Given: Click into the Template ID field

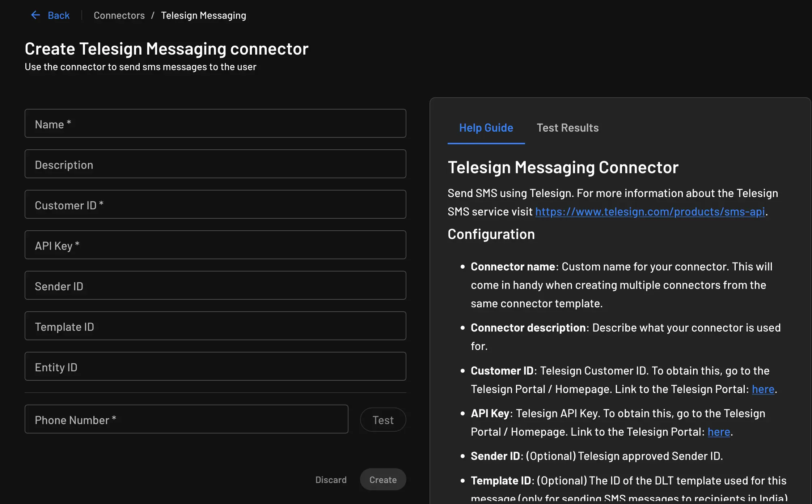Looking at the screenshot, I should [215, 326].
